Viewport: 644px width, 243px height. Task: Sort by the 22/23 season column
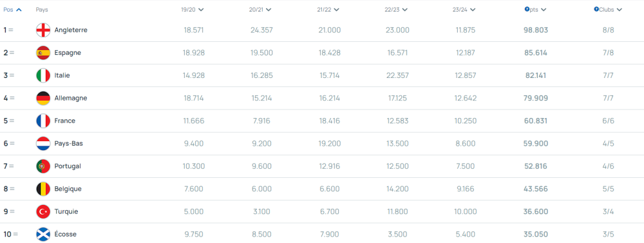396,10
